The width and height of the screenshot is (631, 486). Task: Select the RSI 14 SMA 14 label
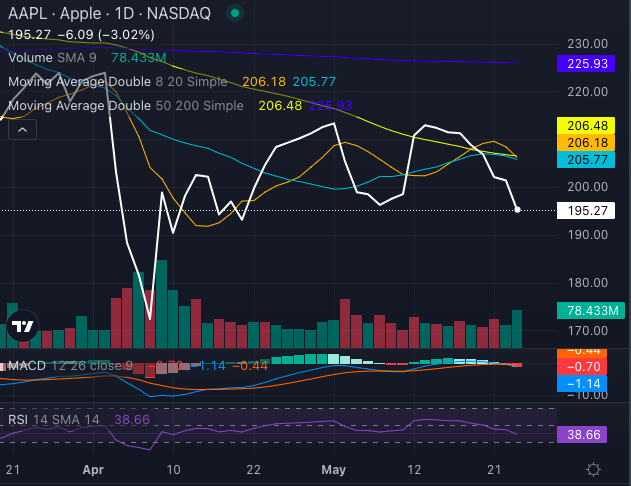click(54, 420)
